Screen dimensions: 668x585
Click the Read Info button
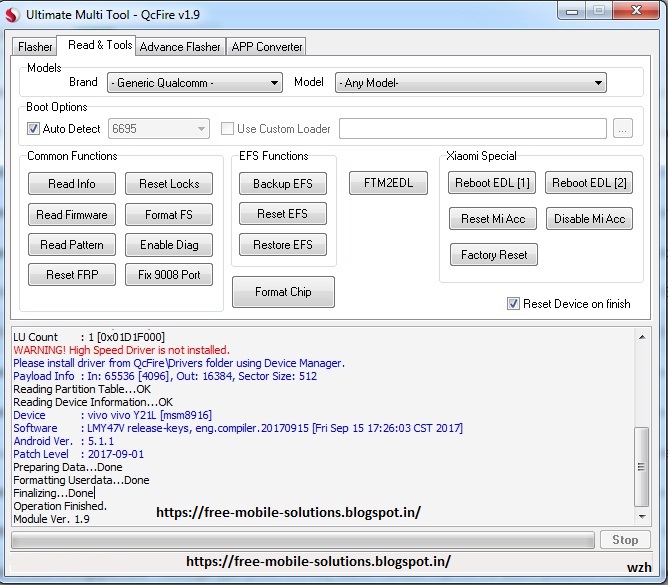click(x=72, y=184)
